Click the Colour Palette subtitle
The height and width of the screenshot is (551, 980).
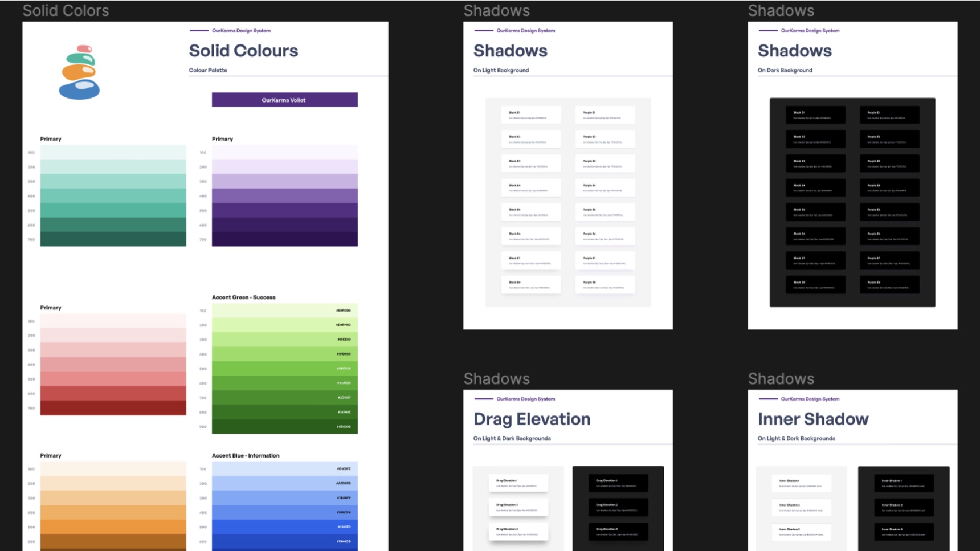coord(208,70)
